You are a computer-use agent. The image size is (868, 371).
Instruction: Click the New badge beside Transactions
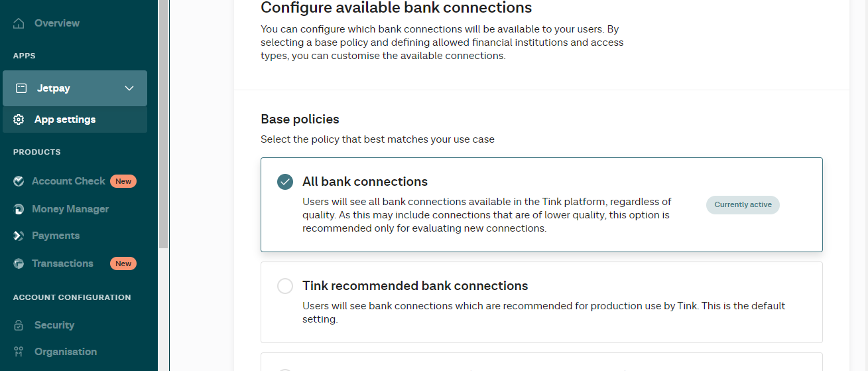(123, 263)
